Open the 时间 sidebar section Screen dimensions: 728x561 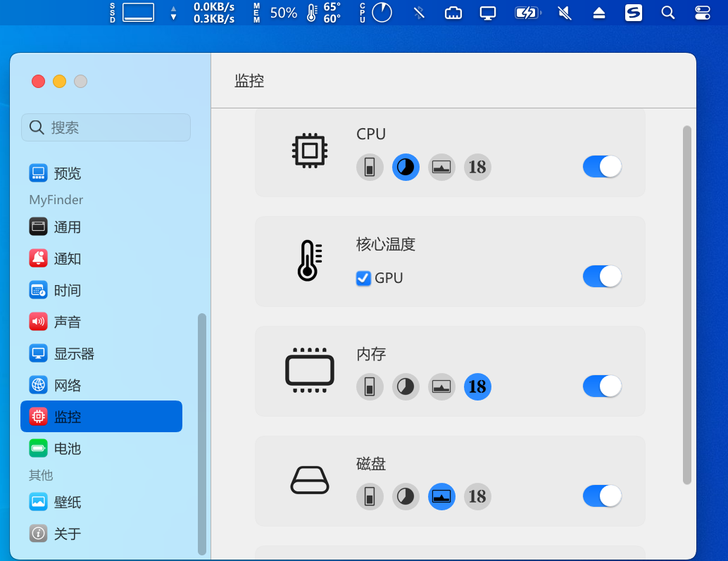point(101,291)
